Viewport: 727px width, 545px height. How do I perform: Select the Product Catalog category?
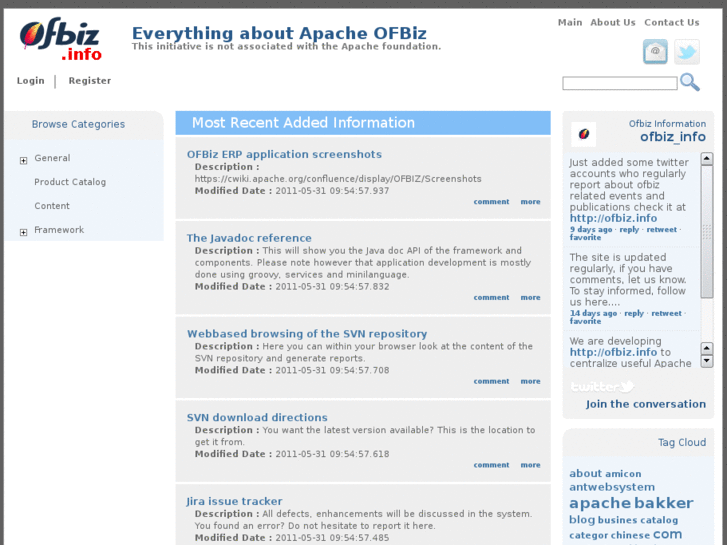[x=70, y=182]
